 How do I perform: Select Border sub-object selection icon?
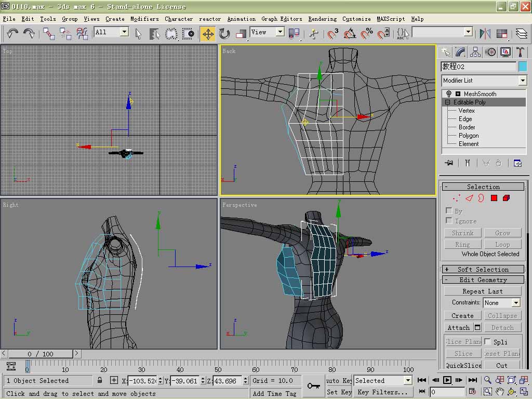point(481,198)
